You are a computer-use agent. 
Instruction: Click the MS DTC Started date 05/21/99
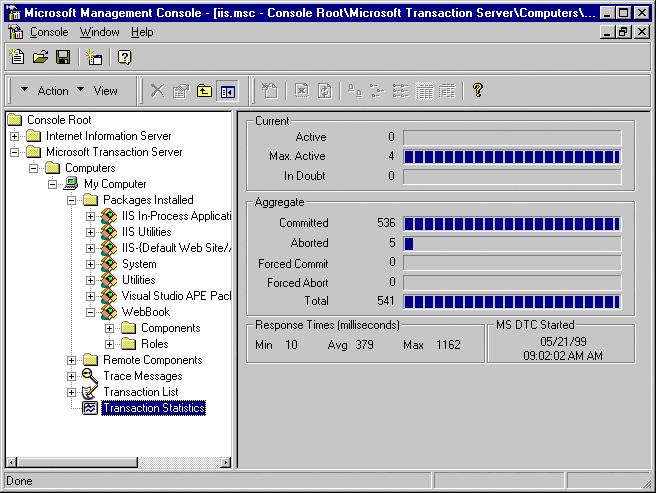tap(563, 342)
